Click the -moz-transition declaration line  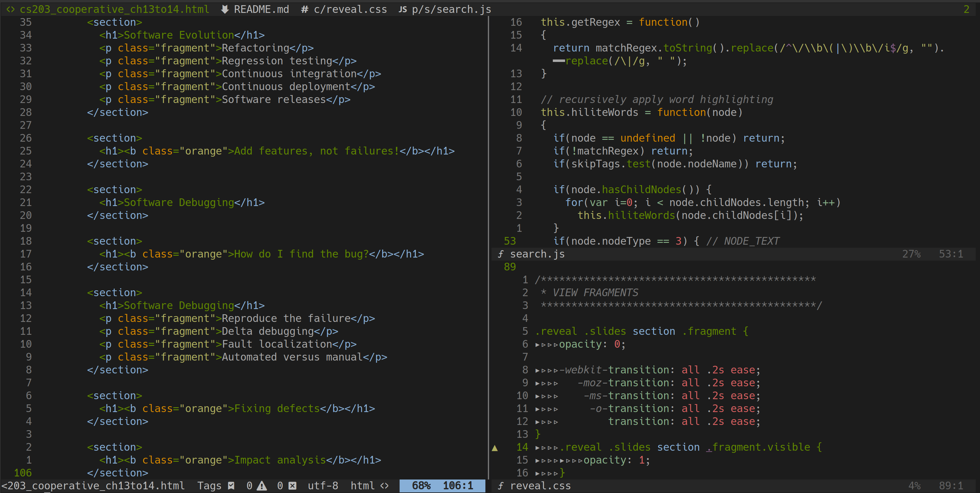point(669,383)
